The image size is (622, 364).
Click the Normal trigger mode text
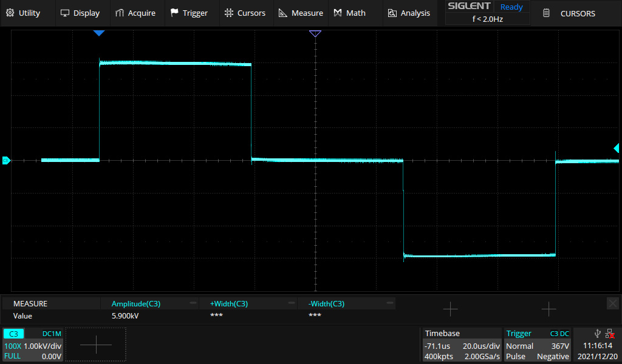(x=520, y=346)
